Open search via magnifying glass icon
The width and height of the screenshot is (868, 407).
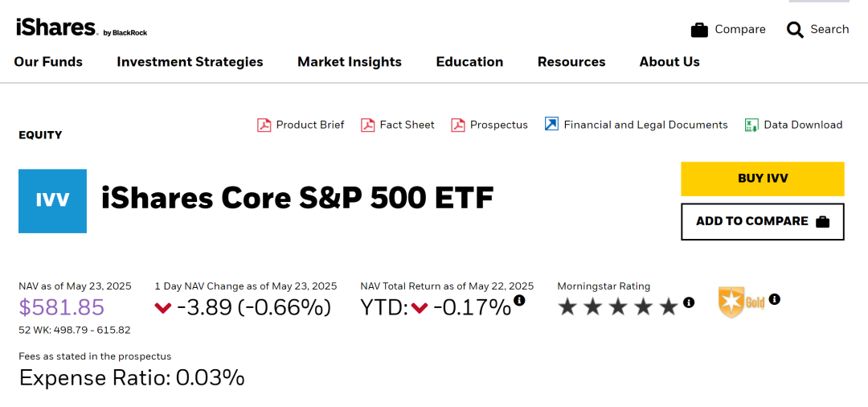point(795,30)
